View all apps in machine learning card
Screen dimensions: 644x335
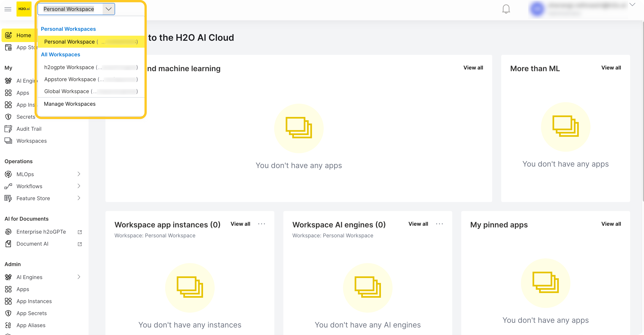[x=473, y=68]
